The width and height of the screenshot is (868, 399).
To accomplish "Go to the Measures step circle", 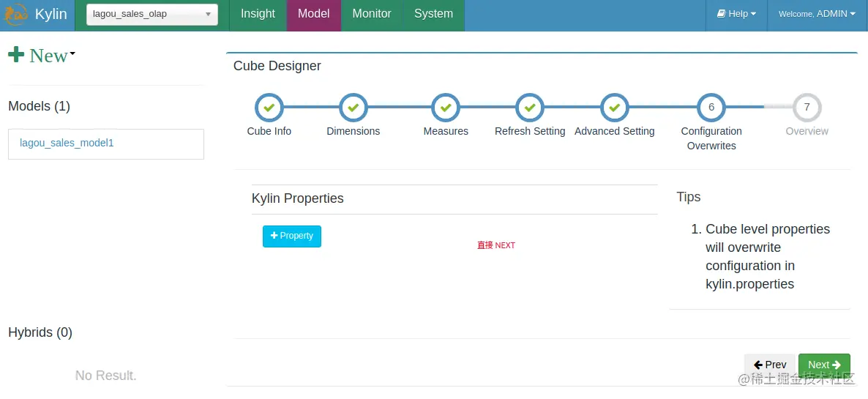I will pyautogui.click(x=446, y=108).
